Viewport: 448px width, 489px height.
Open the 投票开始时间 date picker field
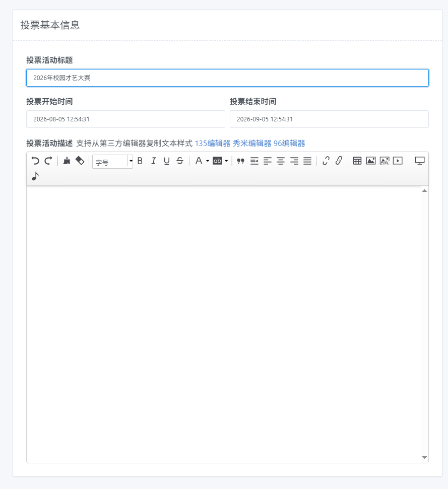[x=125, y=119]
